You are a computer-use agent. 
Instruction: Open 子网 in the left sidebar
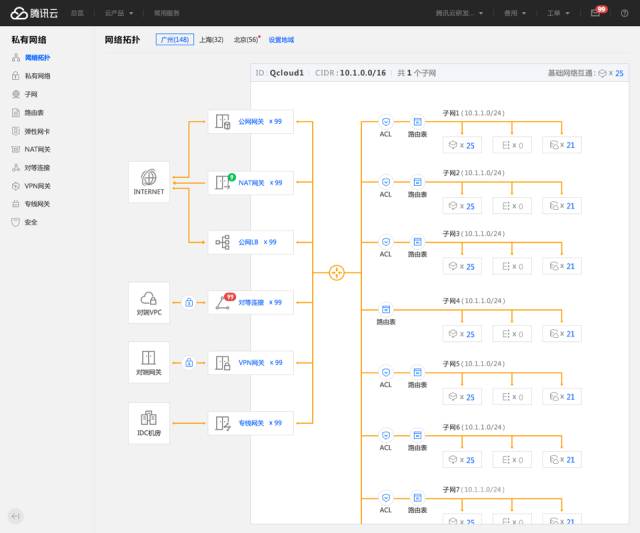[31, 94]
